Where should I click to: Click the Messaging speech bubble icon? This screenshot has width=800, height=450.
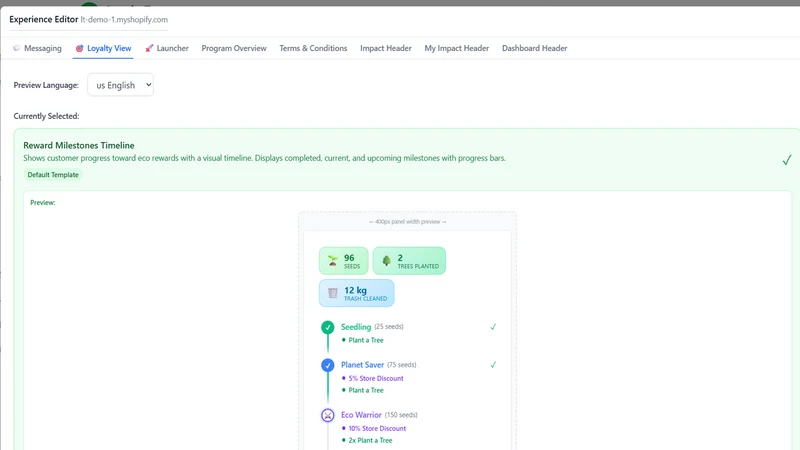[x=17, y=48]
